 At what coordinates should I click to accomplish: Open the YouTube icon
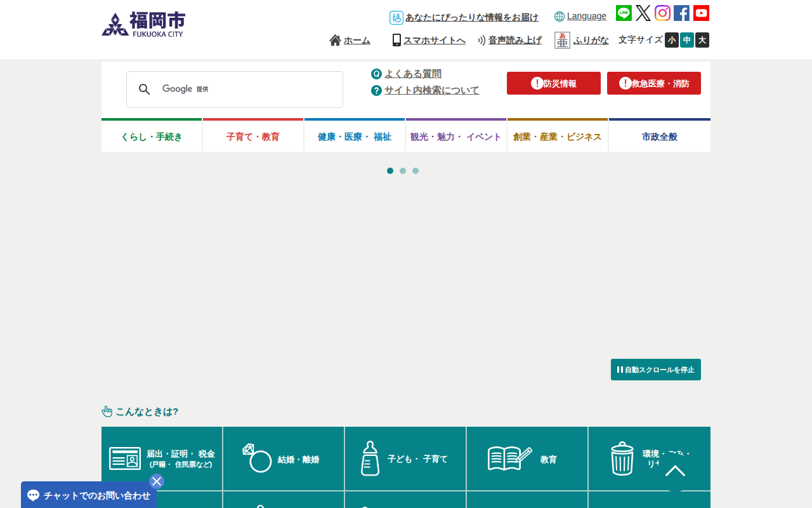tap(701, 13)
